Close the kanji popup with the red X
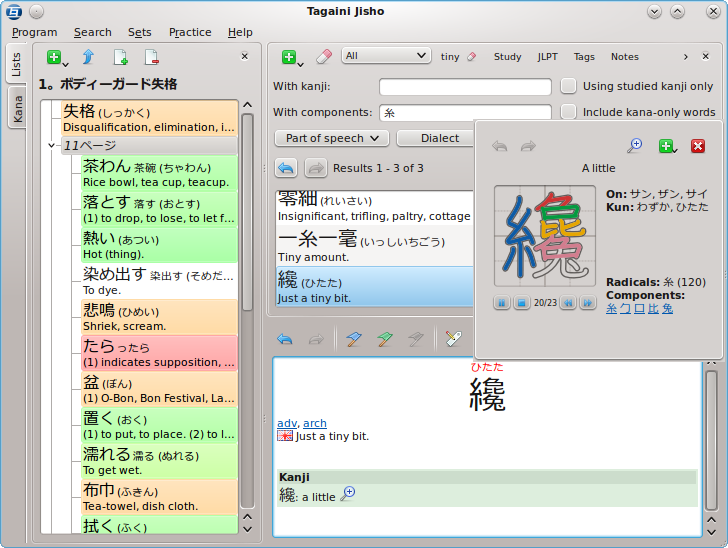 coord(698,146)
